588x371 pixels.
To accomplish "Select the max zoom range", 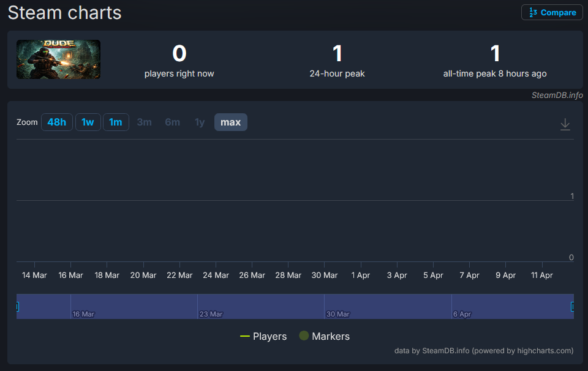I will [231, 122].
